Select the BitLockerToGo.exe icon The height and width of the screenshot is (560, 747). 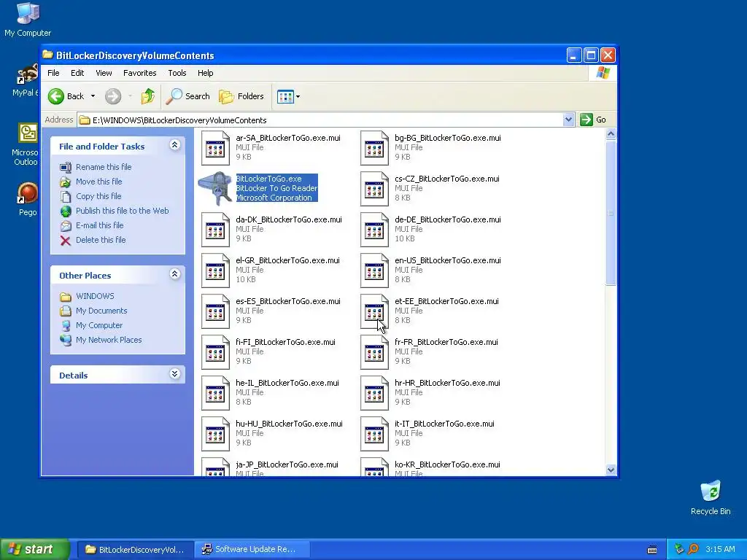(215, 189)
